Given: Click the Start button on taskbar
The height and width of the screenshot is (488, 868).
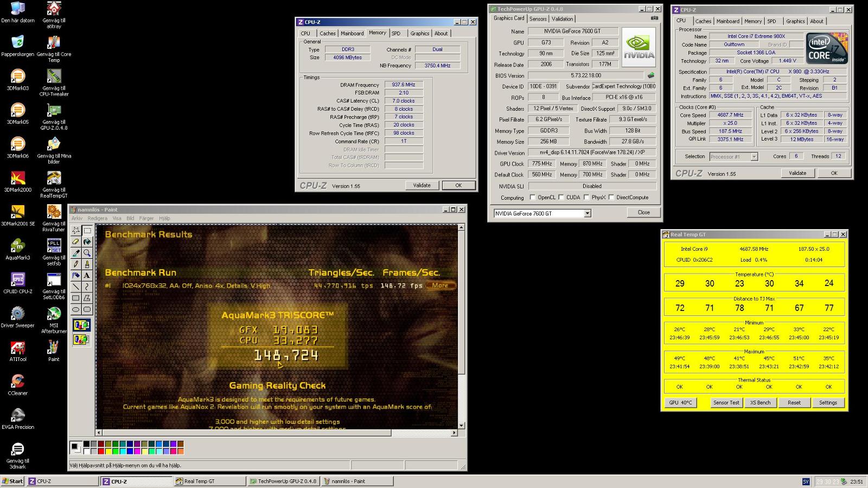Looking at the screenshot, I should point(13,481).
